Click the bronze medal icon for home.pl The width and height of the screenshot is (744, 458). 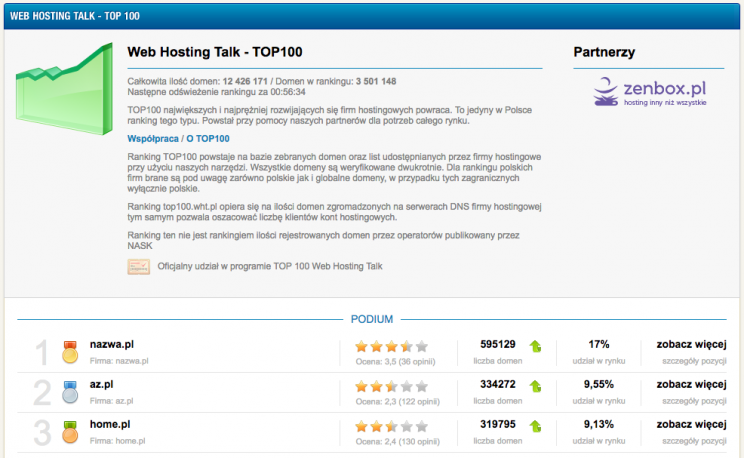(x=70, y=432)
